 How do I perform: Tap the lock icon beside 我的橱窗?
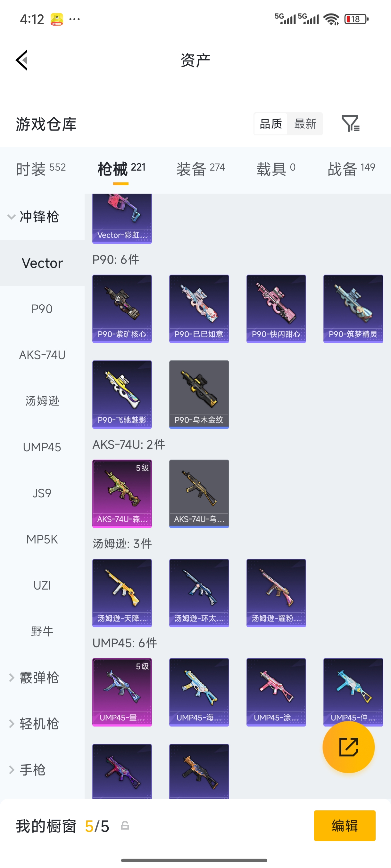tap(125, 825)
